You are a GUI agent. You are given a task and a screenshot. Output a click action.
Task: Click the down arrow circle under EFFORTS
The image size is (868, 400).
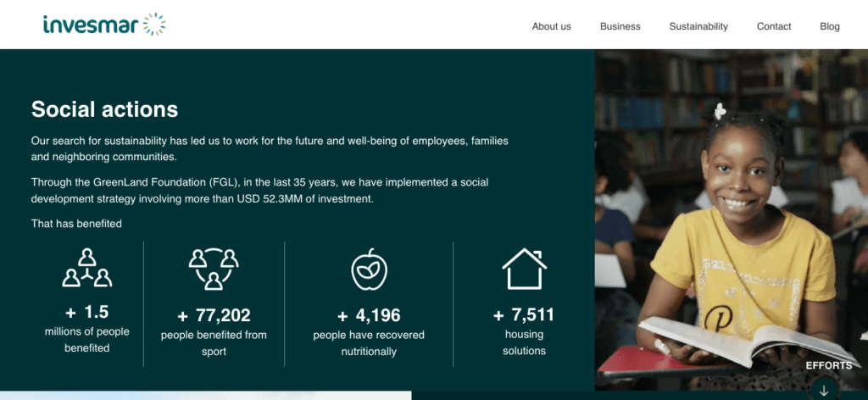coord(824,388)
